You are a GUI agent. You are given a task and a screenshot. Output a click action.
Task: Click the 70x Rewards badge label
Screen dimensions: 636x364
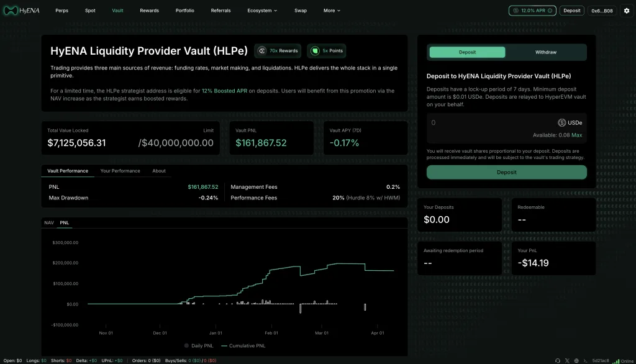coord(283,51)
